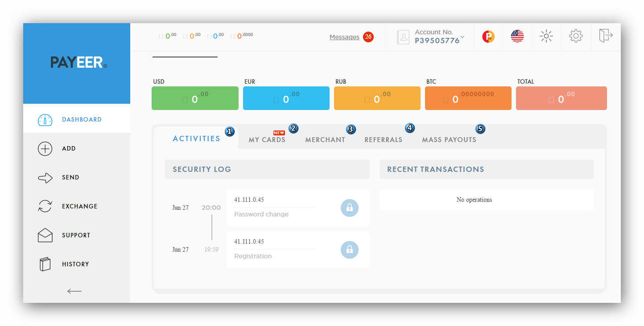The width and height of the screenshot is (644, 326).
Task: Click the 20:00 timestamp
Action: (x=211, y=208)
